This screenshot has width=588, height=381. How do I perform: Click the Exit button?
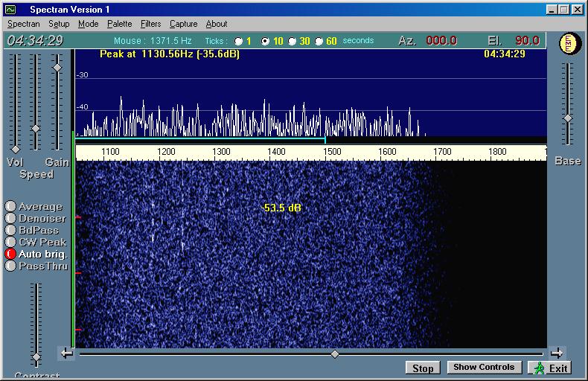pyautogui.click(x=550, y=368)
